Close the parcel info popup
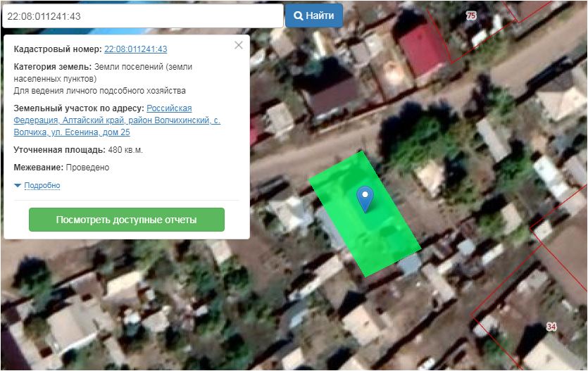Screen dimensions: 588x371 239,45
